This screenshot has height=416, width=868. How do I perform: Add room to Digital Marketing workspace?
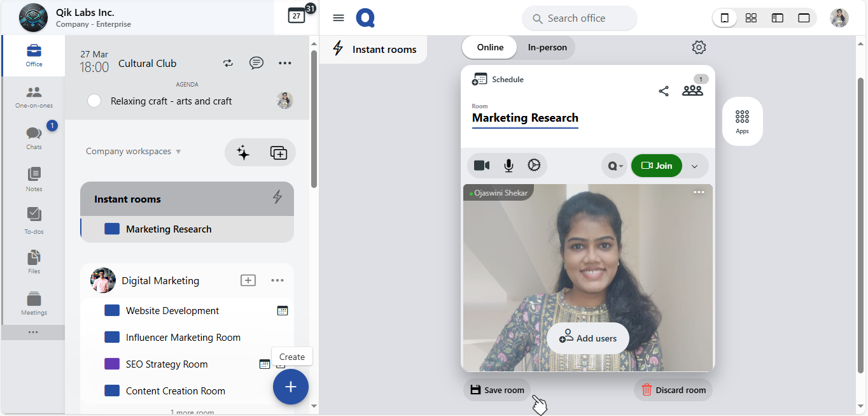248,280
